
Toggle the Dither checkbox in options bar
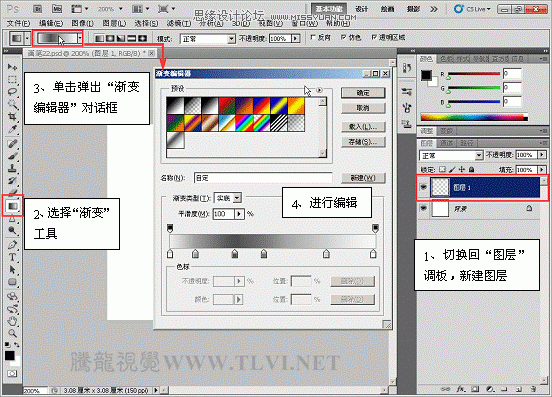coord(343,37)
